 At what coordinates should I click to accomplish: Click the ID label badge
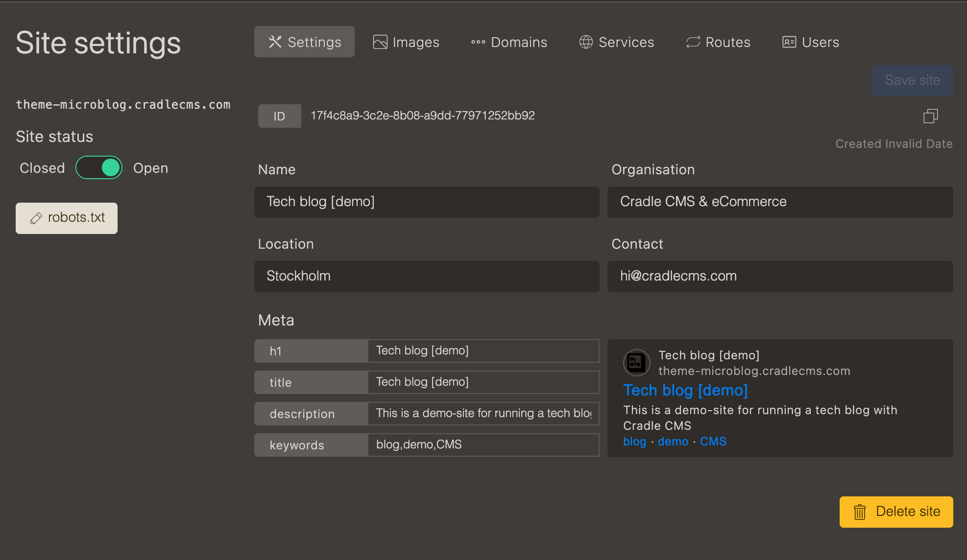280,116
